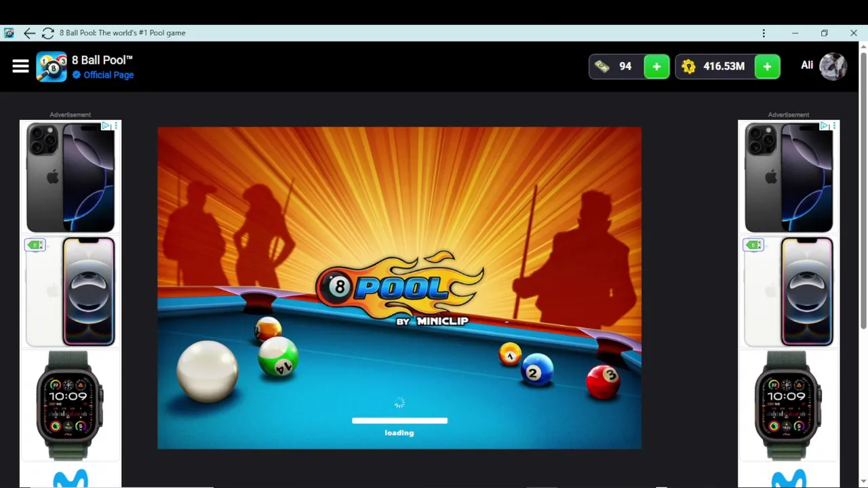868x488 pixels.
Task: Click the 416.53M coin balance
Action: 724,66
